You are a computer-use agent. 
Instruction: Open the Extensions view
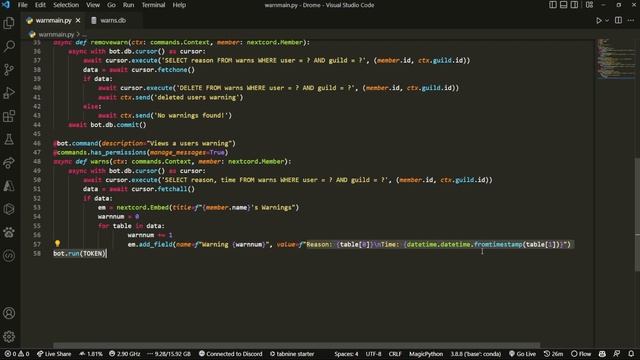pos(9,116)
